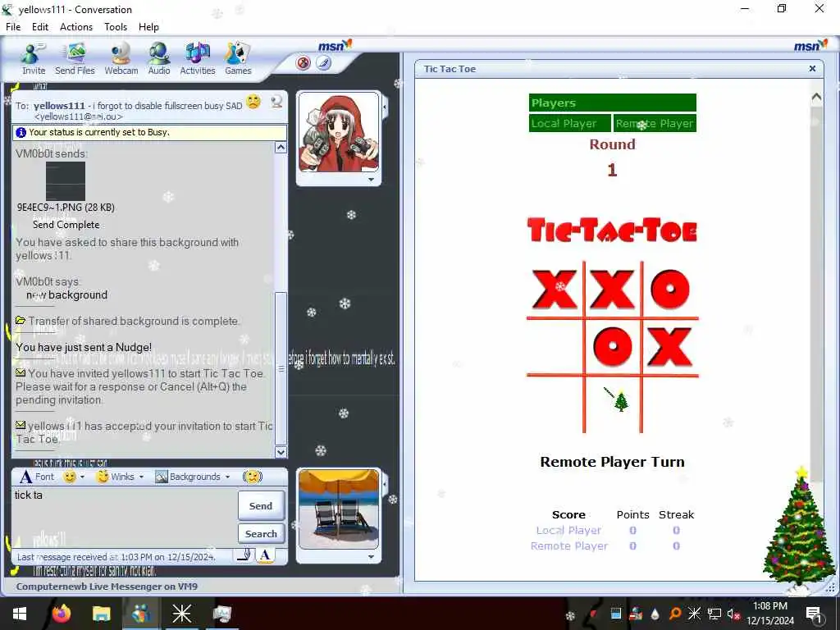Open Send Files from the toolbar
840x630 pixels.
[x=75, y=59]
